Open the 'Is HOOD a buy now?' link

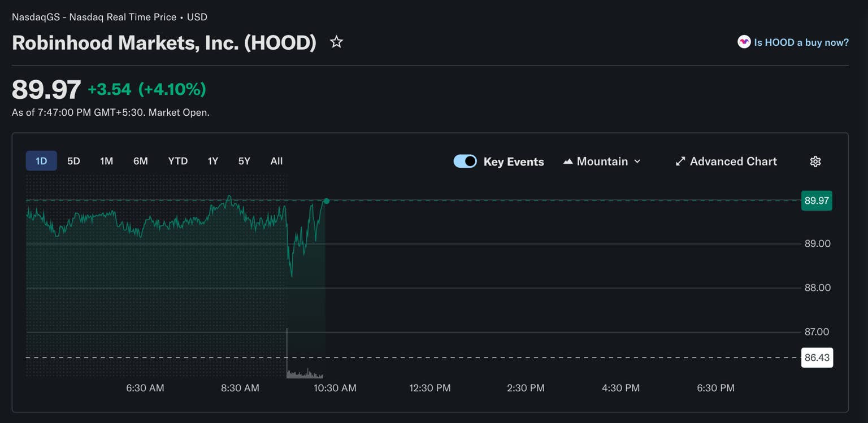click(x=801, y=42)
